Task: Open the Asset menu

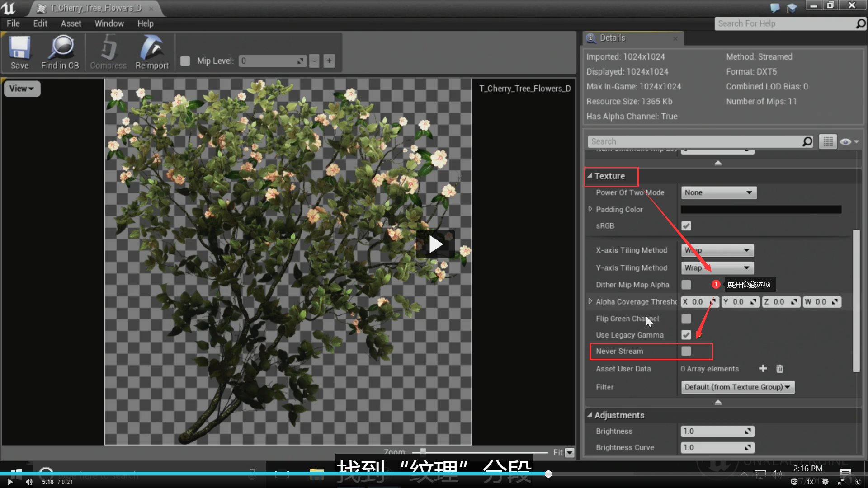Action: click(x=71, y=23)
